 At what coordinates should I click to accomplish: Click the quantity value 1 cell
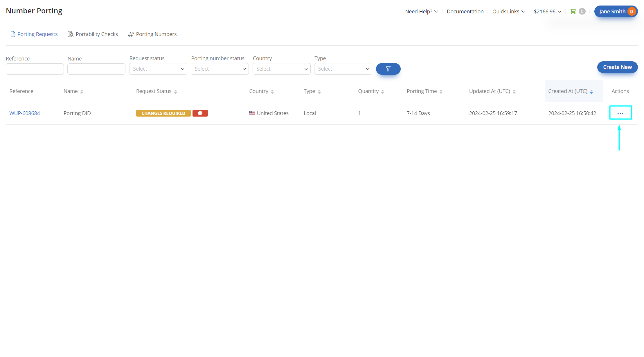359,113
